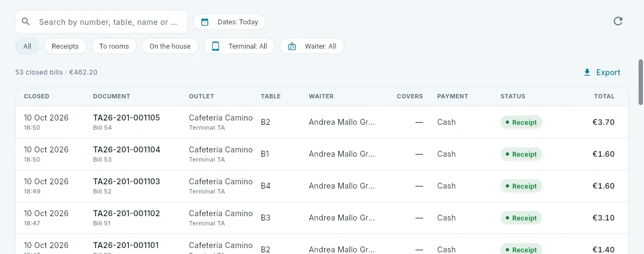This screenshot has width=644, height=254.
Task: Click table B1 cell
Action: [265, 154]
